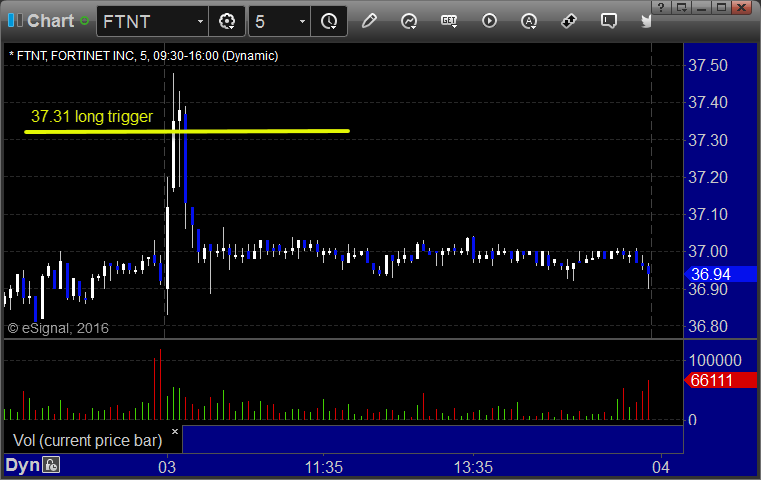Click the window pop-out options button
The image size is (761, 480).
(681, 7)
